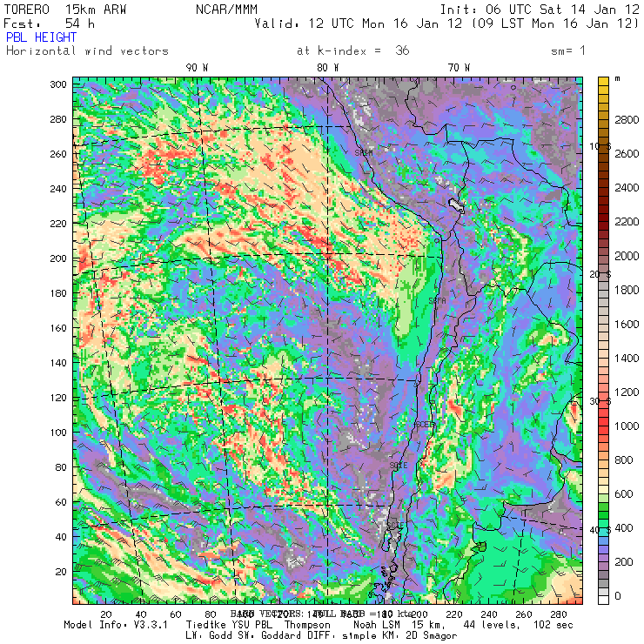Select the '2D Smagor' text on the bottom line

[x=432, y=635]
